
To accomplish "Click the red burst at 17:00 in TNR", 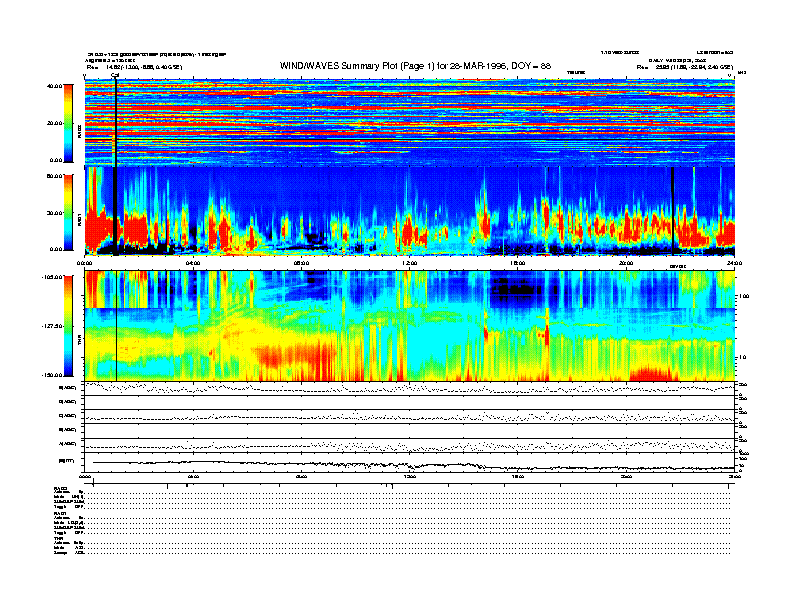I will tap(547, 333).
